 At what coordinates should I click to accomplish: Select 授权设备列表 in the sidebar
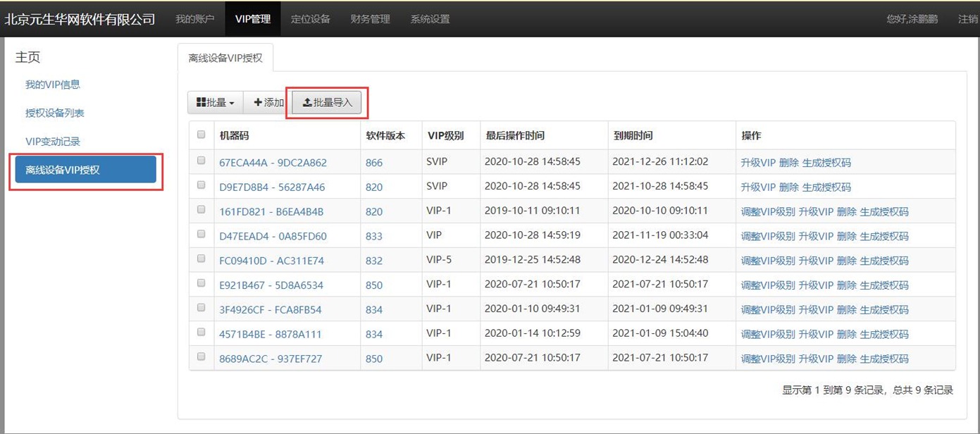pyautogui.click(x=55, y=113)
